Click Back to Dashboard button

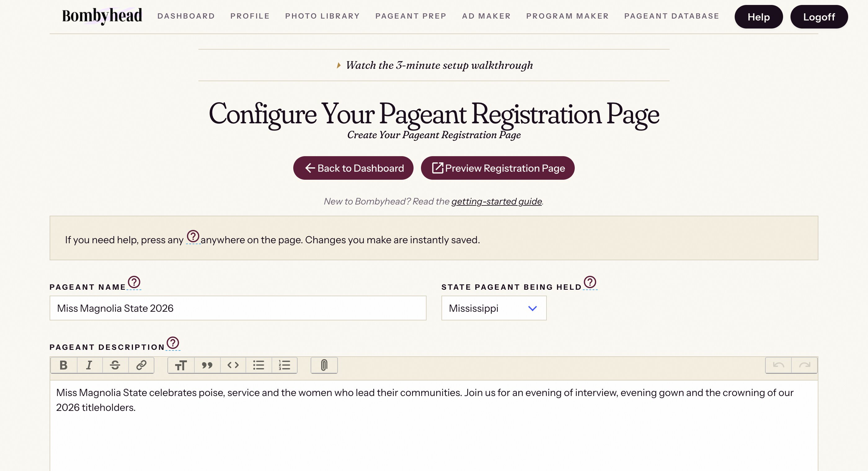353,168
